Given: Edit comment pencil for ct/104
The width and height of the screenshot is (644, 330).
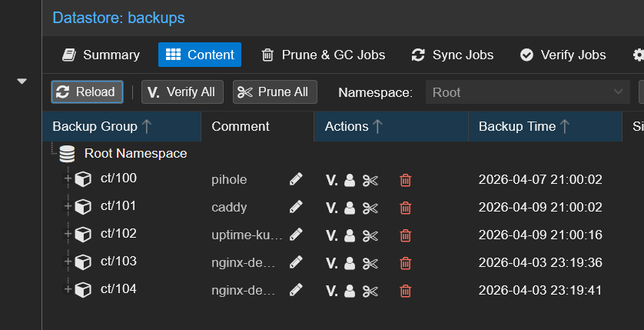Looking at the screenshot, I should click(x=296, y=290).
